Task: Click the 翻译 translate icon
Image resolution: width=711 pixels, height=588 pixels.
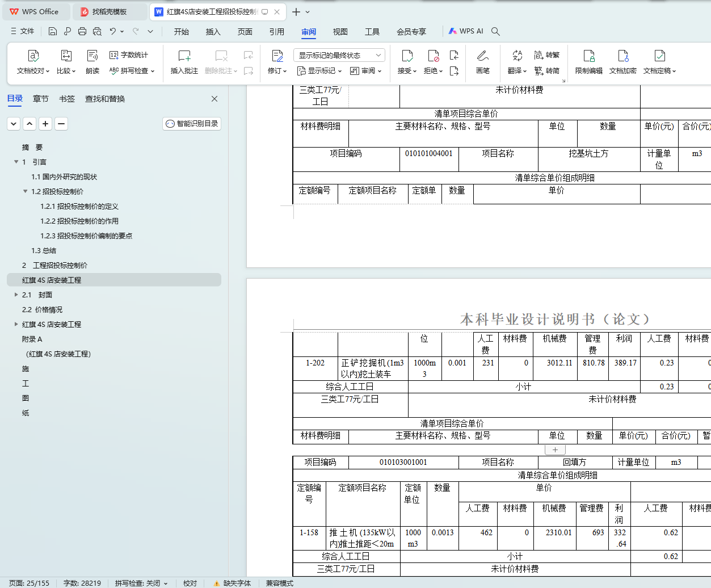Action: tap(517, 56)
